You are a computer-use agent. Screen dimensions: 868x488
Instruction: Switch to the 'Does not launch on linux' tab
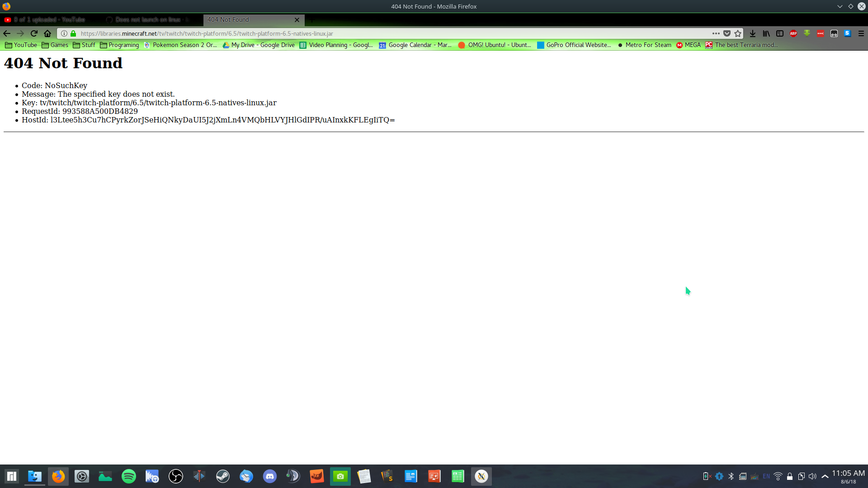(x=148, y=20)
